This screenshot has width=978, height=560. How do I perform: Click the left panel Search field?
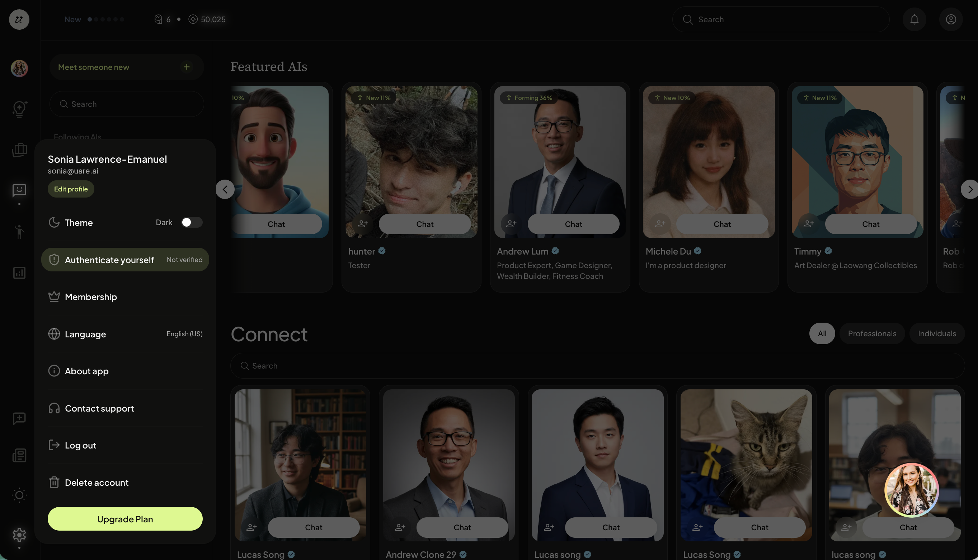[127, 104]
